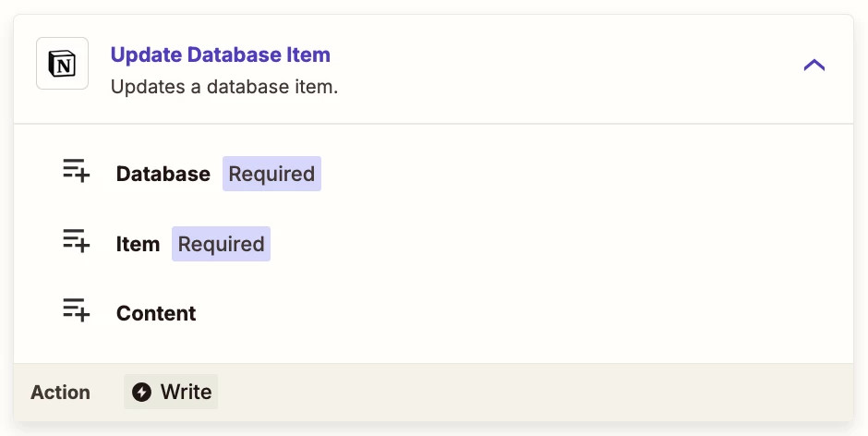Click the Write action badge
The height and width of the screenshot is (436, 868).
171,392
